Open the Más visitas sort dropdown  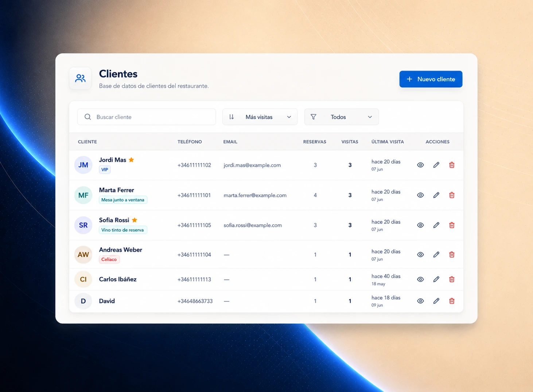tap(260, 117)
